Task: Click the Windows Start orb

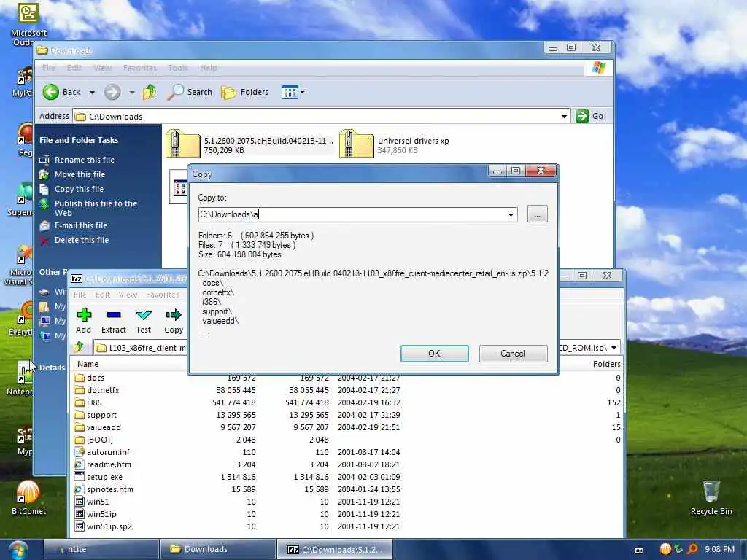Action: tap(18, 550)
